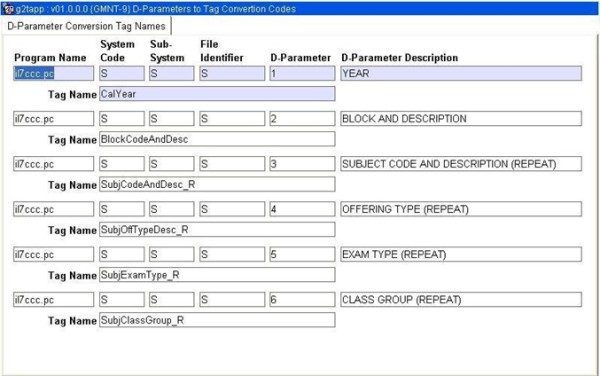Click the Program Name column header
The height and width of the screenshot is (376, 600).
pyautogui.click(x=50, y=58)
